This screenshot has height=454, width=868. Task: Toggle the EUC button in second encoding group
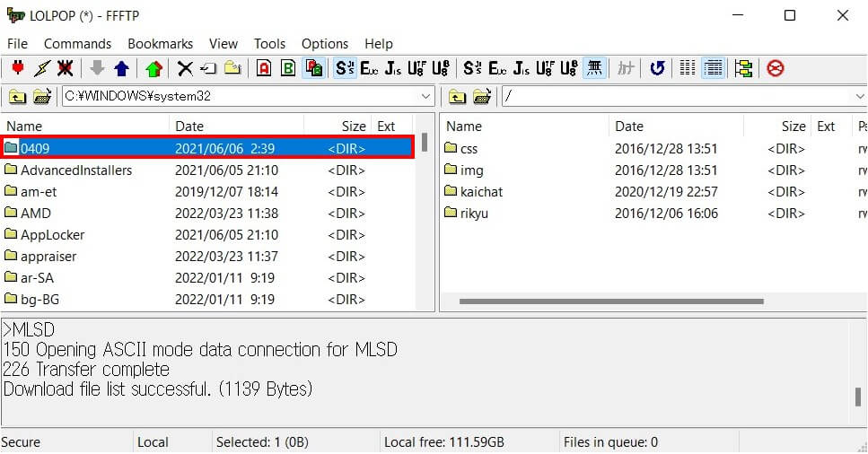coord(497,68)
